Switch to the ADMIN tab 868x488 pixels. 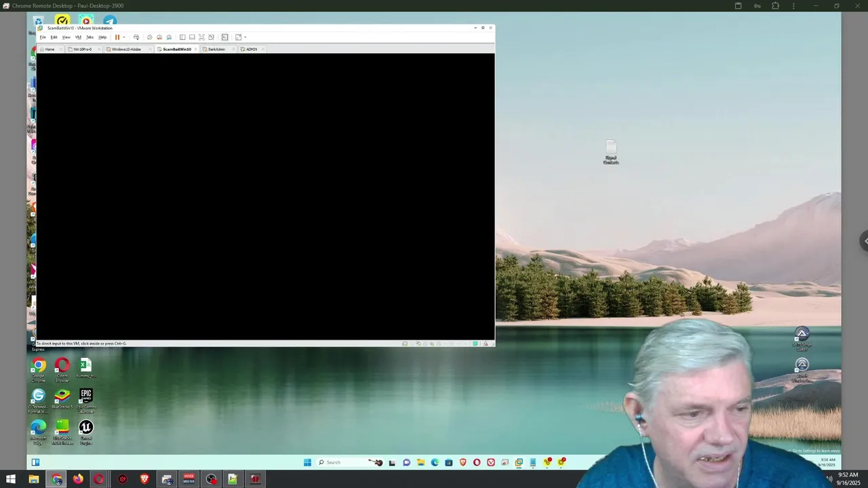251,49
